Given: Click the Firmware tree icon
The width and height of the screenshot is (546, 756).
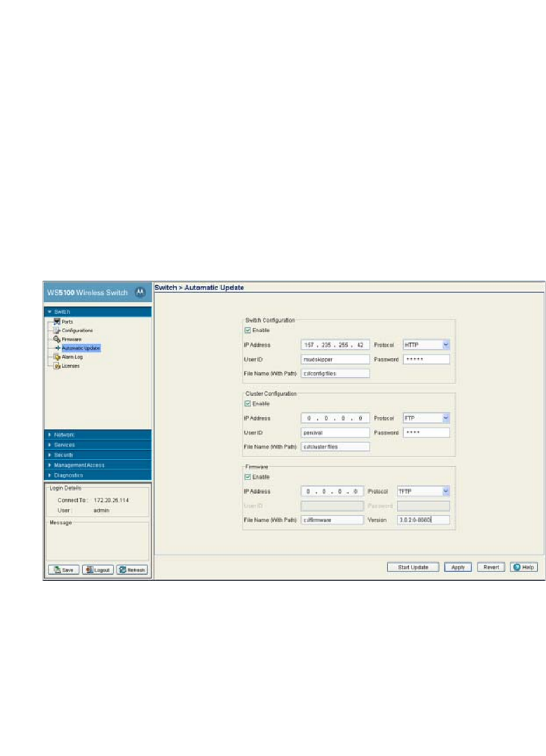Looking at the screenshot, I should pyautogui.click(x=57, y=339).
